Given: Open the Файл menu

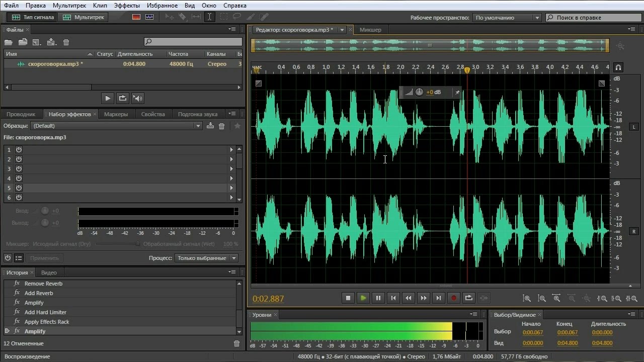Looking at the screenshot, I should (11, 6).
